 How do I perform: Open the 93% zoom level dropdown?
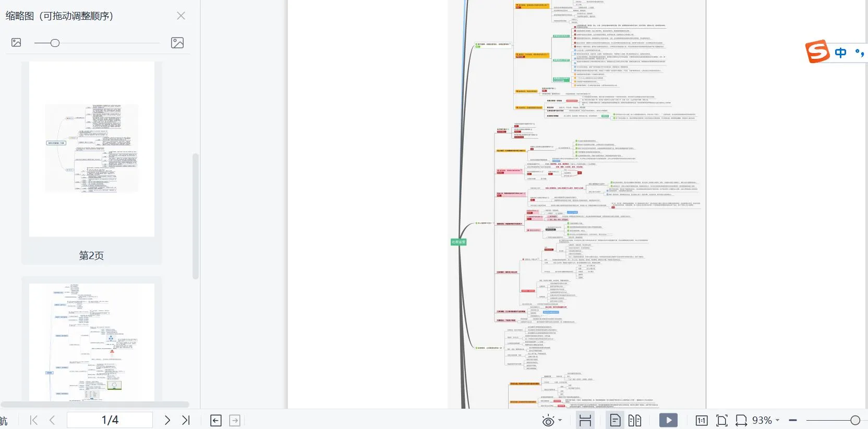(766, 420)
